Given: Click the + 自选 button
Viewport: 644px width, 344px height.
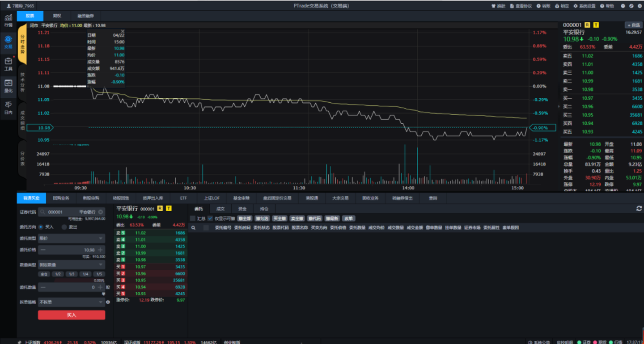Looking at the screenshot, I should [x=633, y=25].
